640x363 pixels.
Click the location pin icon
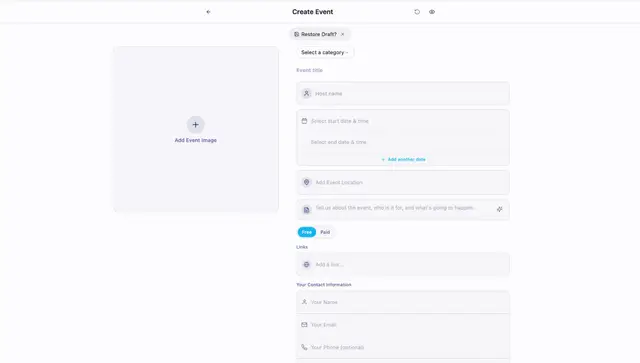tap(307, 182)
